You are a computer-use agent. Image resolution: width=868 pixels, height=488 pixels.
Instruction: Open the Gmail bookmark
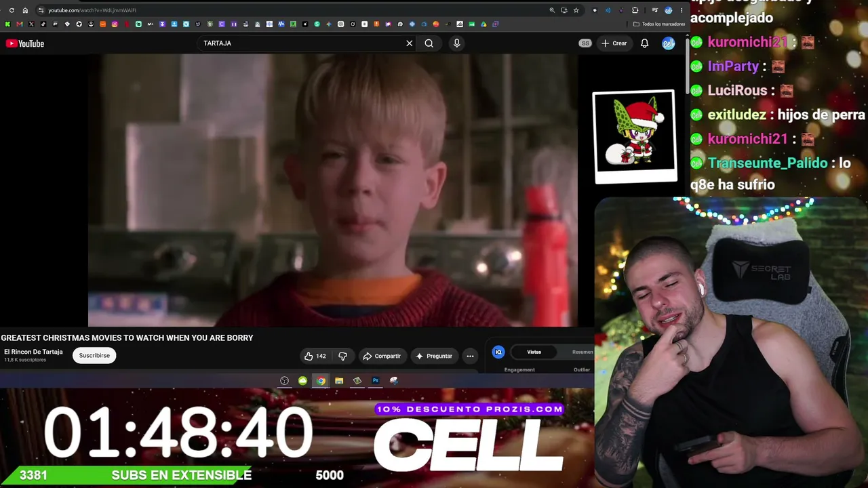coord(19,24)
